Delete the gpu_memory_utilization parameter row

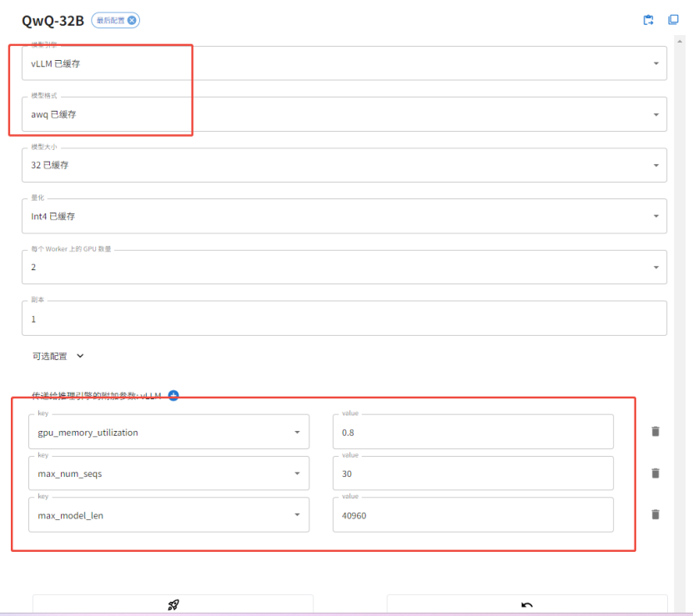(x=655, y=431)
